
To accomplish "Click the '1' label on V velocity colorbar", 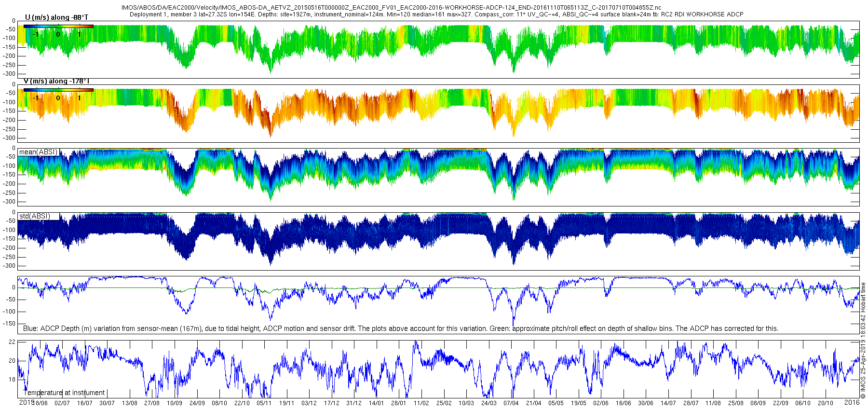I will pos(80,98).
